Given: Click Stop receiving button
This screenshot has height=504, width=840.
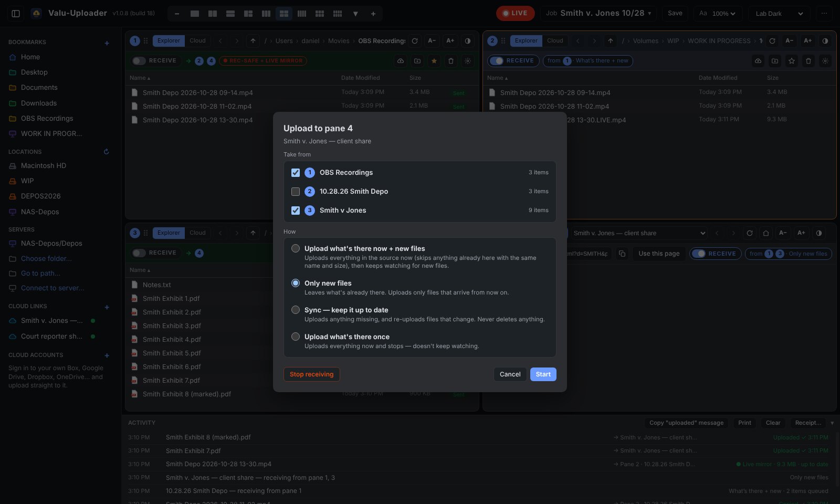Looking at the screenshot, I should coord(312,374).
